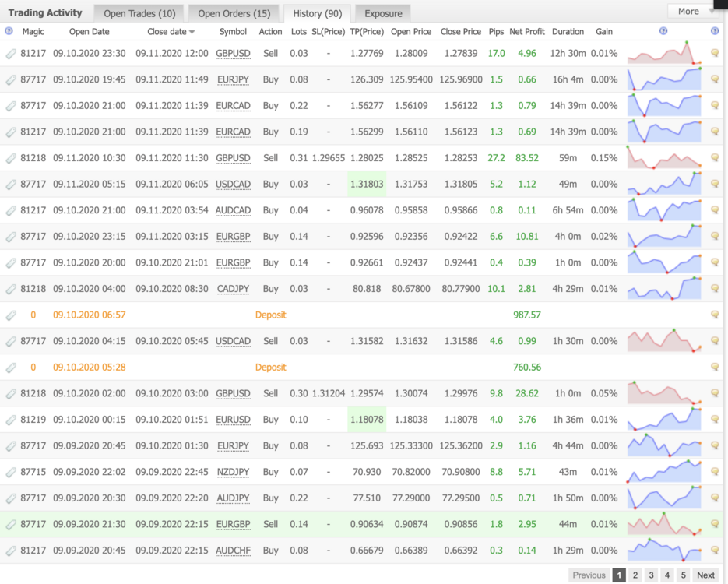Click the help icon left of Magic header

(x=9, y=31)
